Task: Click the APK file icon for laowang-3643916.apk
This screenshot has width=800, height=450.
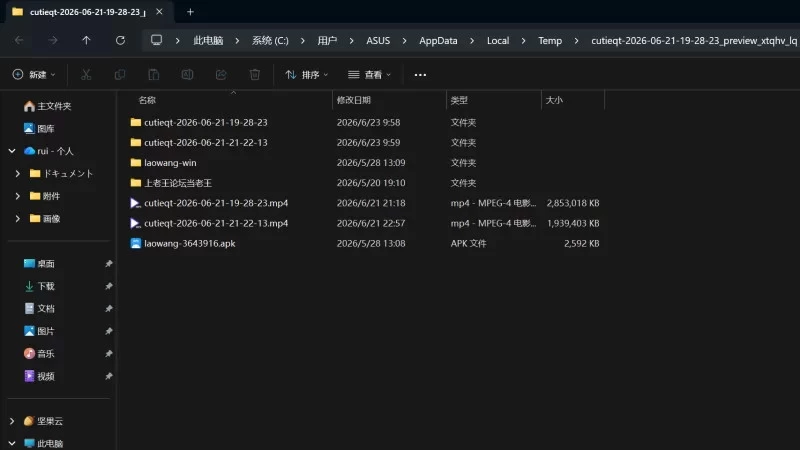Action: (x=135, y=243)
